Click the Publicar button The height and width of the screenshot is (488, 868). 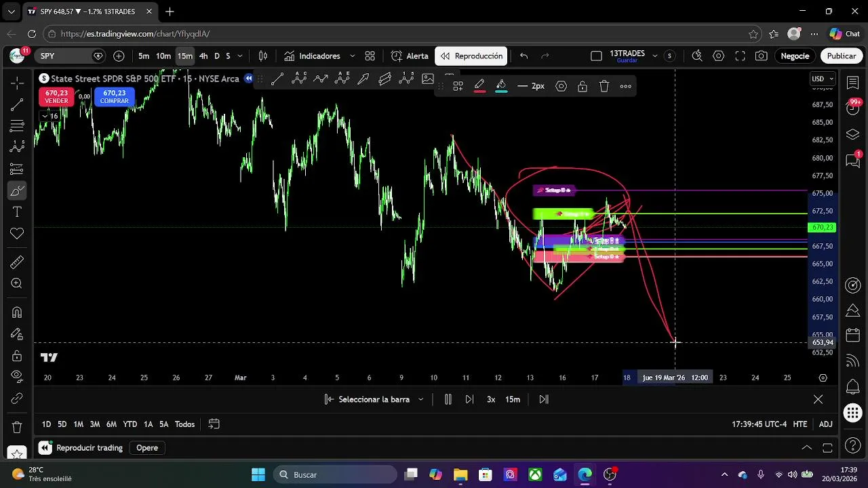842,56
